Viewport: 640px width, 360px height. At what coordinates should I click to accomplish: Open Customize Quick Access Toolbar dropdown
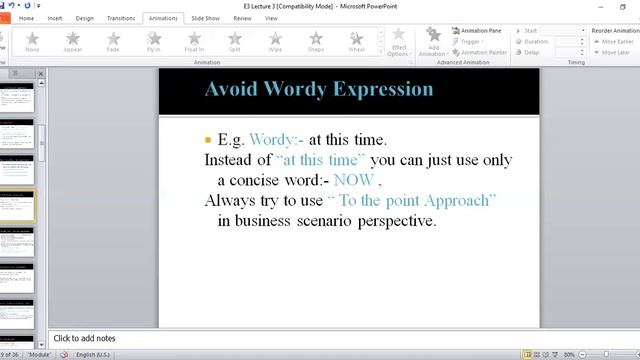coord(38,6)
